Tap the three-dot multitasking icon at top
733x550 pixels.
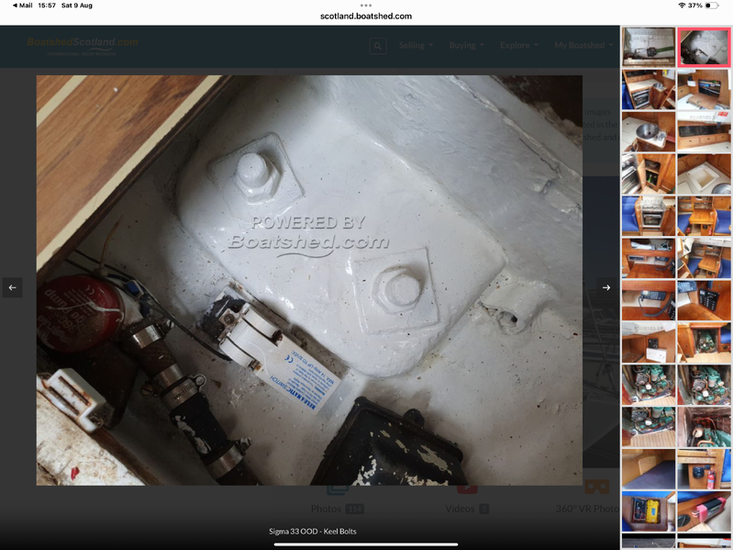pos(366,5)
